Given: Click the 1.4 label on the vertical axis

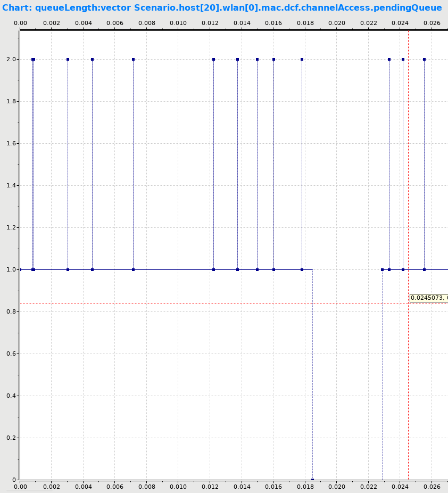Looking at the screenshot, I should point(10,185).
